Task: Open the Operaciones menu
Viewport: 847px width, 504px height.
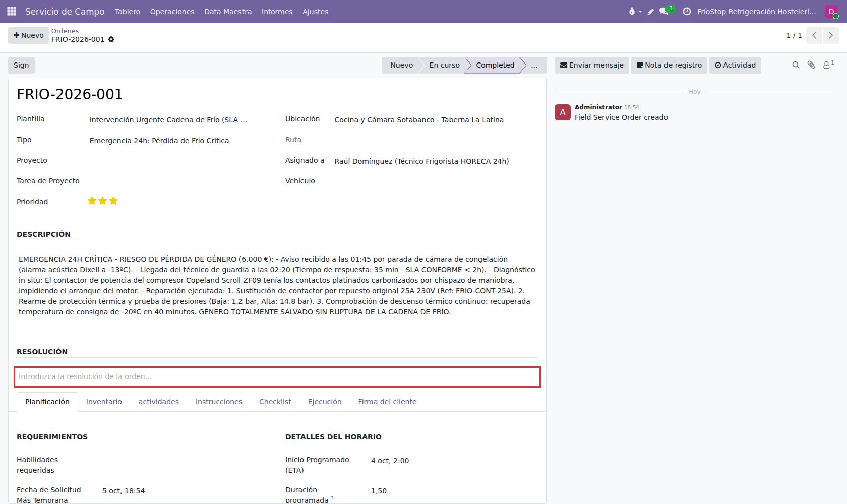Action: (x=172, y=12)
